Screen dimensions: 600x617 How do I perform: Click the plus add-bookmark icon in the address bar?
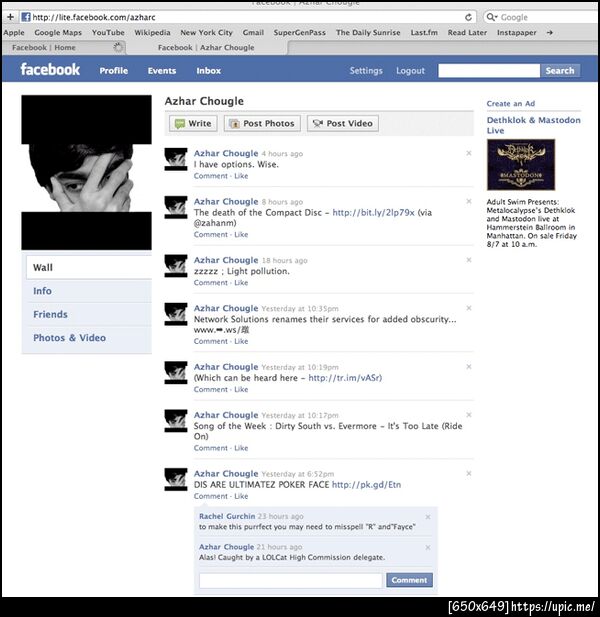click(11, 17)
